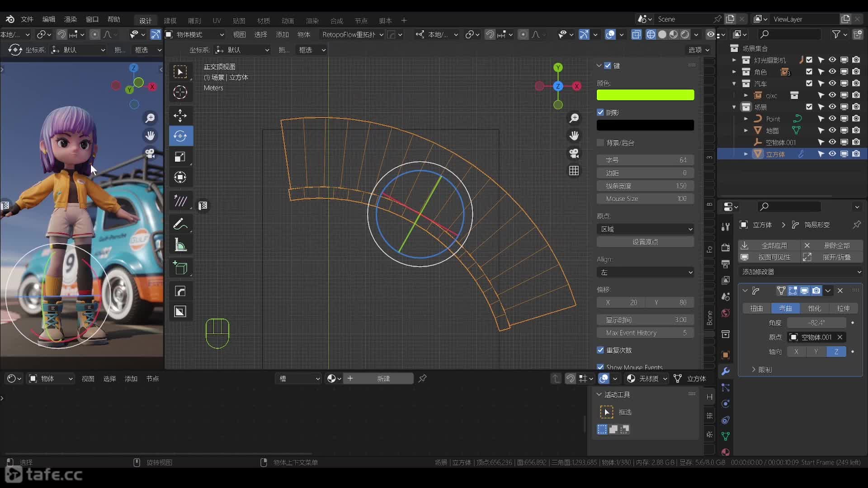Hide the 地面 object in viewport
The width and height of the screenshot is (868, 488).
pyautogui.click(x=832, y=131)
